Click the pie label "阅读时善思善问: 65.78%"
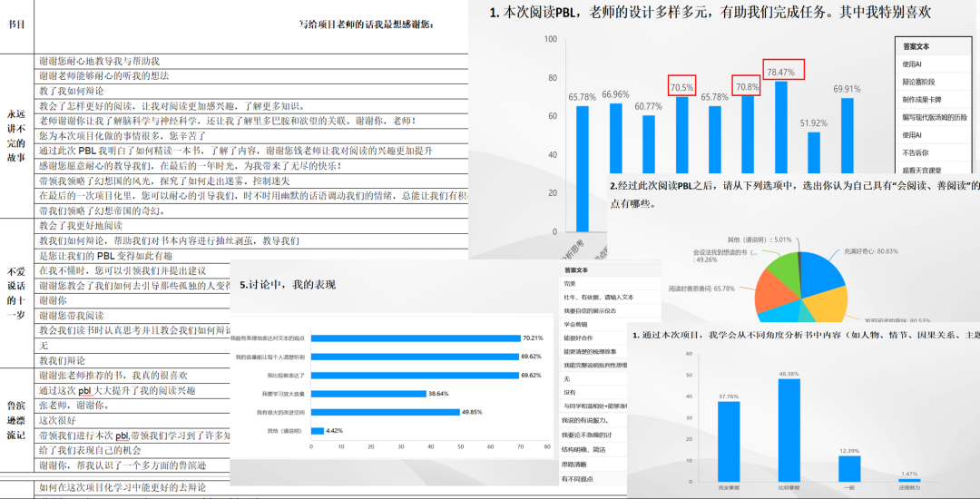This screenshot has width=980, height=499. [701, 289]
